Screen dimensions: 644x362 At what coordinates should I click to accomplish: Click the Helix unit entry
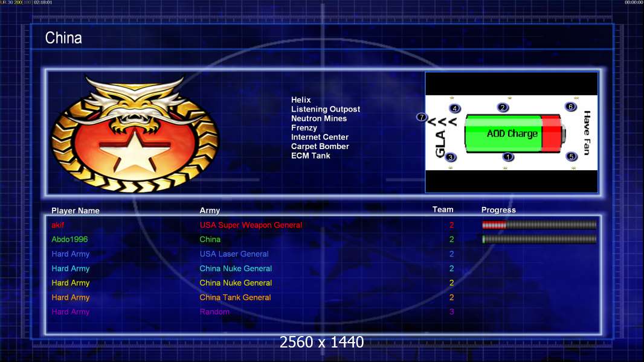click(x=301, y=100)
